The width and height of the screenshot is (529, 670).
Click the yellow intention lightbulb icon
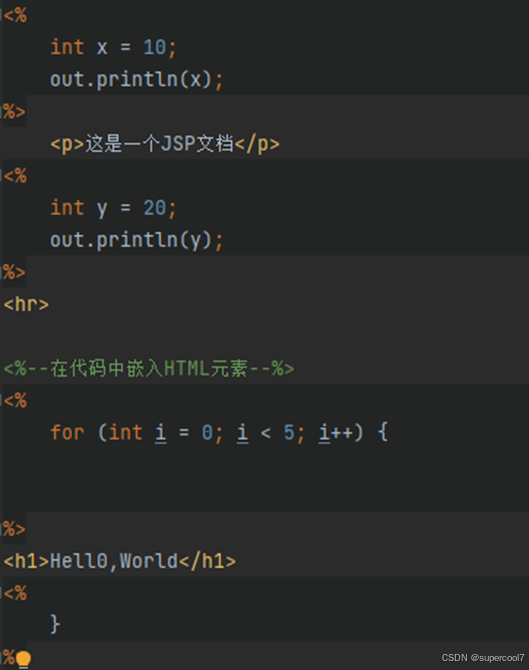(24, 659)
